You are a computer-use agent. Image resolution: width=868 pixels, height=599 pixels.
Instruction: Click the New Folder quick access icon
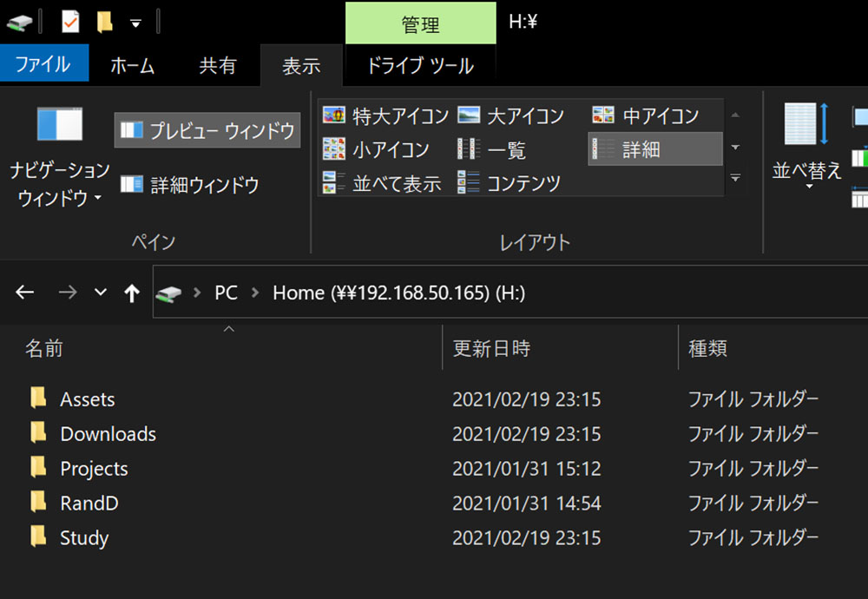pos(105,23)
